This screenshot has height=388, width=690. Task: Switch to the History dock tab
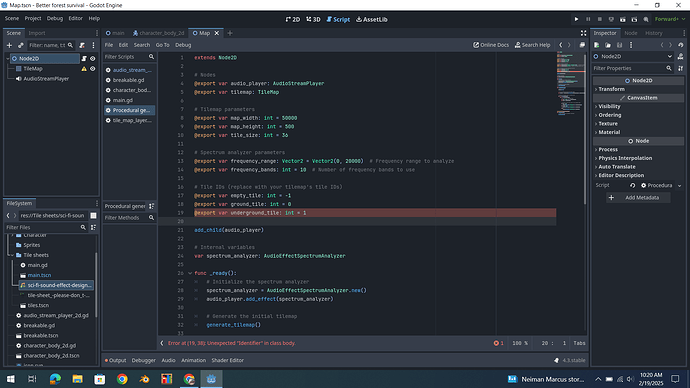[653, 33]
